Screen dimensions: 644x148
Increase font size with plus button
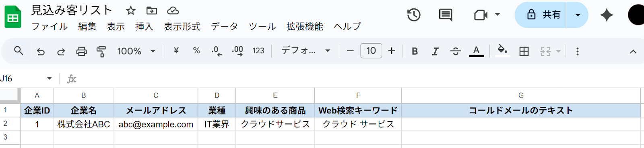click(392, 51)
